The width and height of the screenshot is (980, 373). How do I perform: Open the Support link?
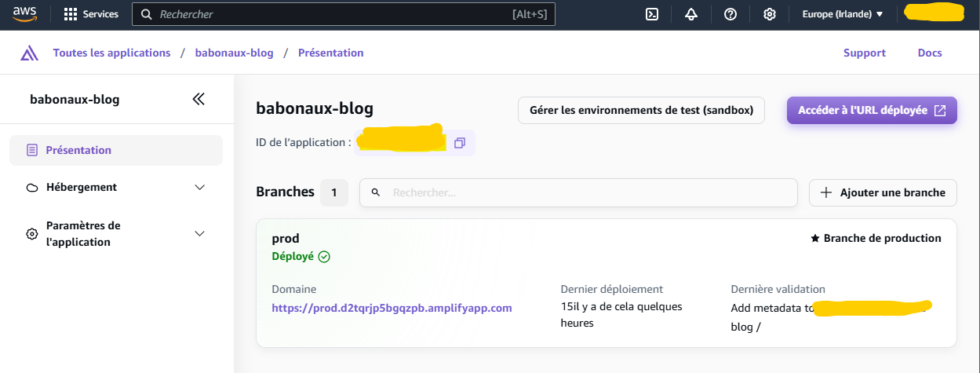[x=865, y=53]
